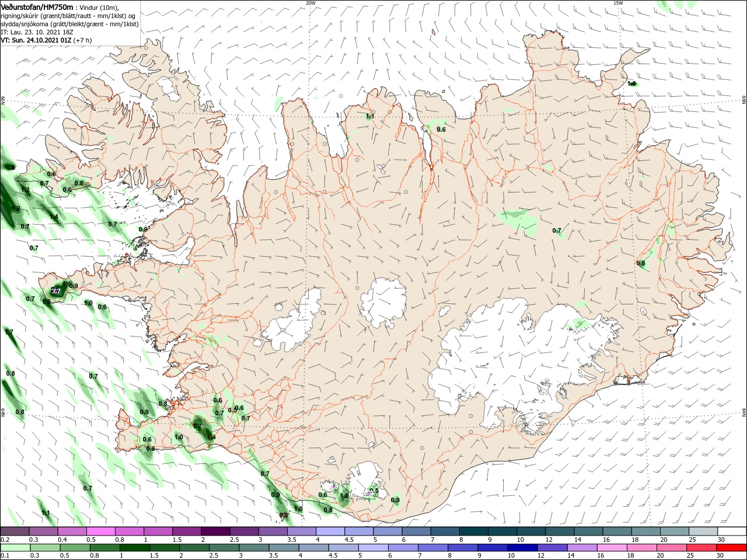The height and width of the screenshot is (560, 747).
Task: Click the 1.1 value on the north coast
Action: [x=369, y=117]
